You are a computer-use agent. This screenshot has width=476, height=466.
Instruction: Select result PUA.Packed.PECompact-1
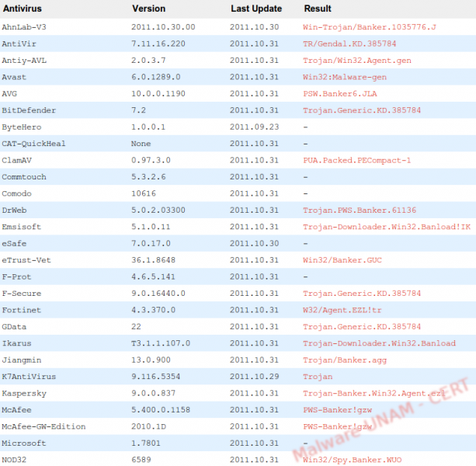(x=356, y=160)
